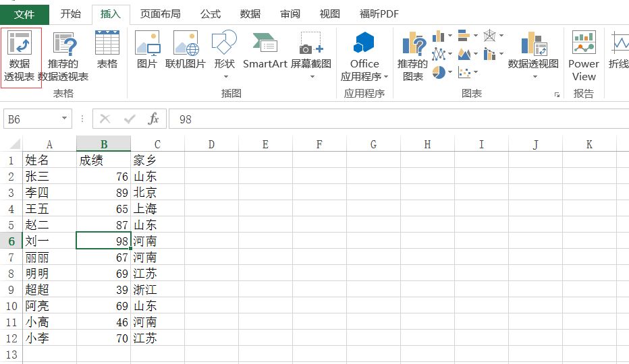
Task: Expand the 数据透视图 dropdown arrow
Action: click(x=535, y=77)
